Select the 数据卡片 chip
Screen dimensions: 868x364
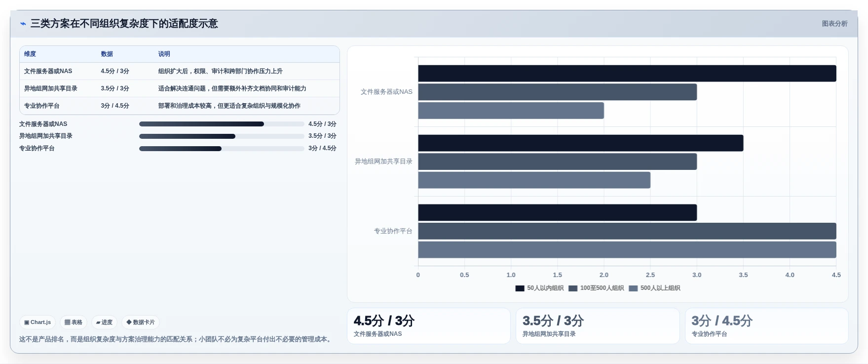click(141, 322)
